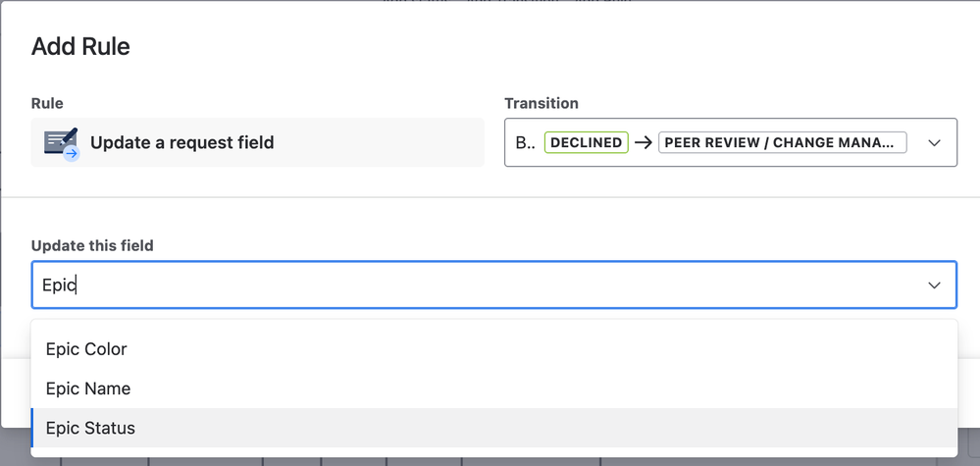Click the Add Rule dialog heading
Screen dimensions: 980x466
pos(80,47)
